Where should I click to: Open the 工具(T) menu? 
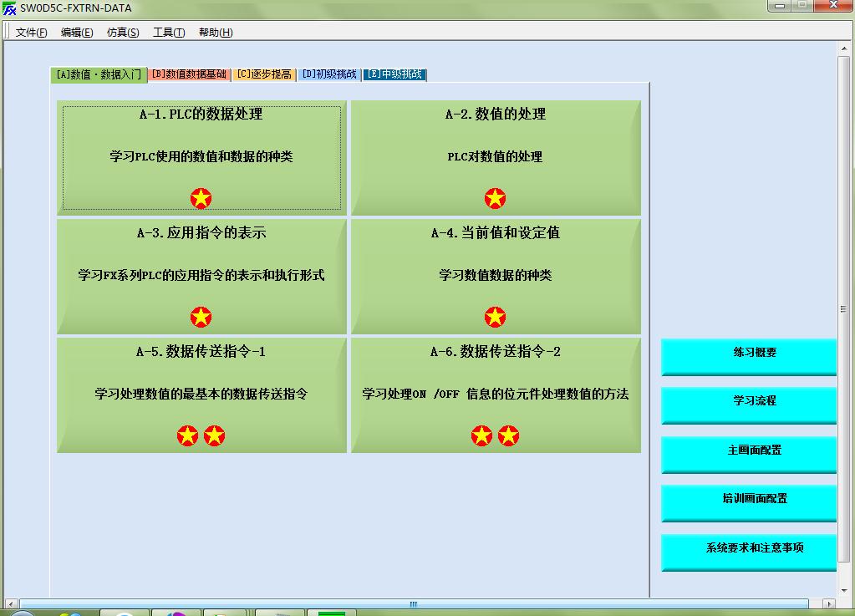point(169,33)
